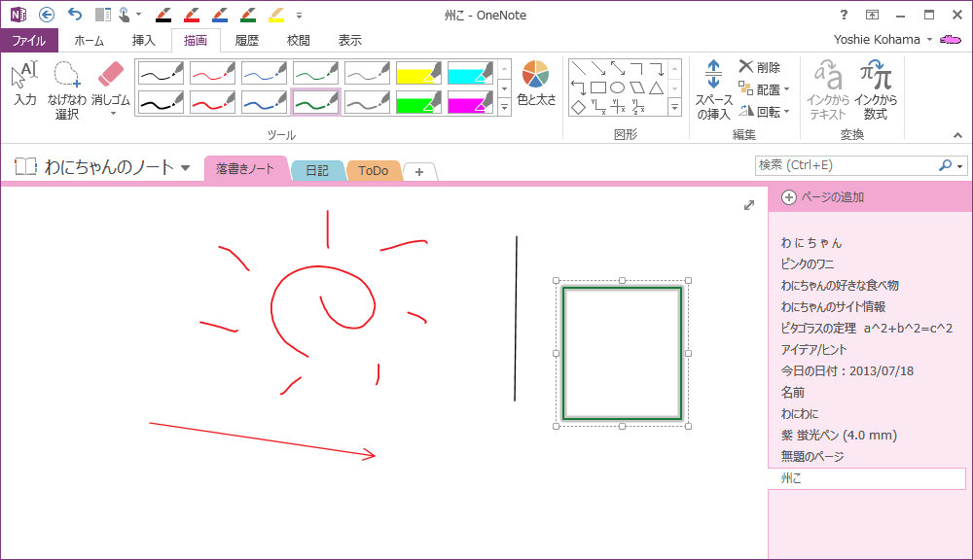Select the parallelogram shape
Viewport: 973px width, 560px height.
click(x=636, y=88)
